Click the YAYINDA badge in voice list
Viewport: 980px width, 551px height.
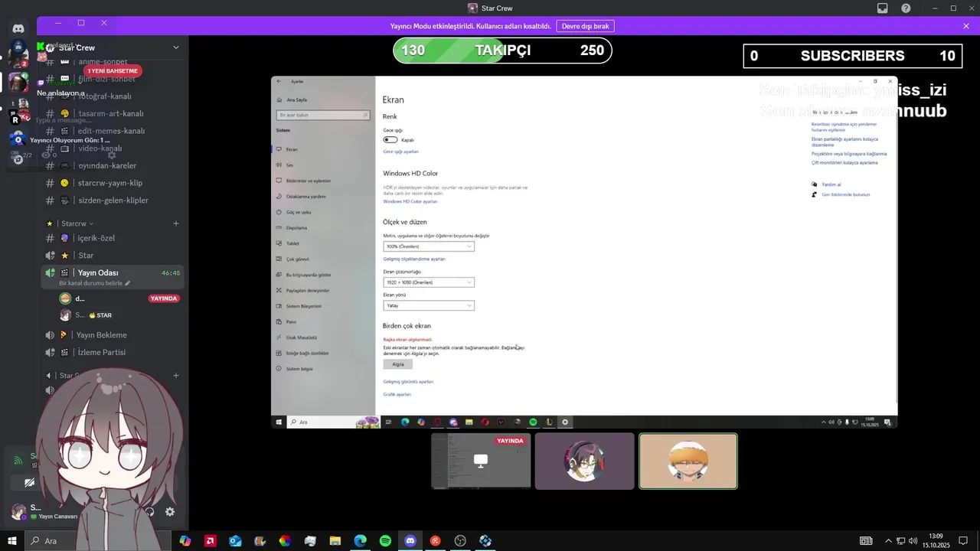(164, 298)
